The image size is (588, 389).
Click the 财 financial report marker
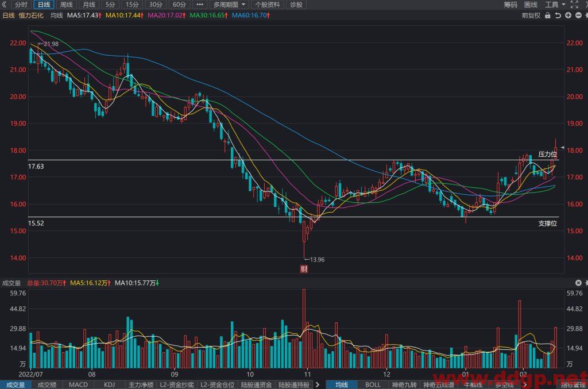point(304,268)
